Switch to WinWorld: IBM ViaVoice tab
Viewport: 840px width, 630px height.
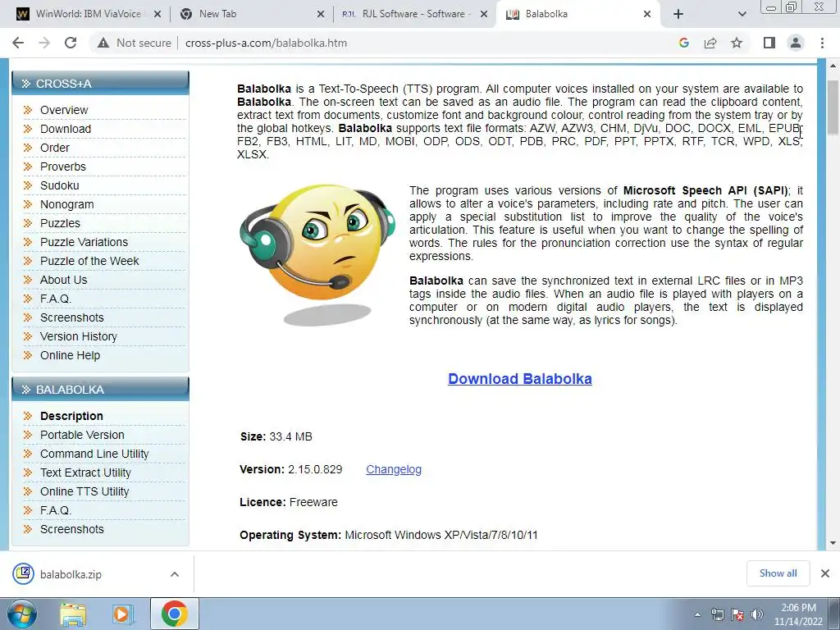(89, 14)
